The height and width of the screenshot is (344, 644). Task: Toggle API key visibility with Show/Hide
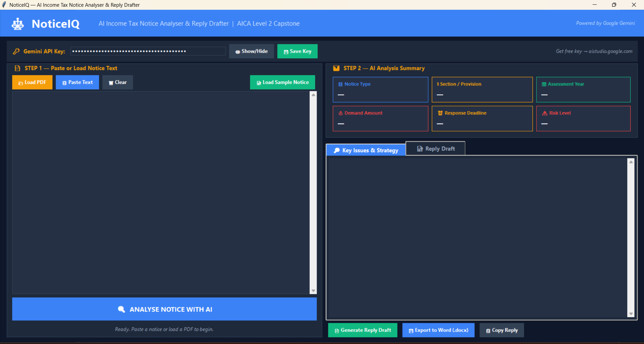(251, 51)
